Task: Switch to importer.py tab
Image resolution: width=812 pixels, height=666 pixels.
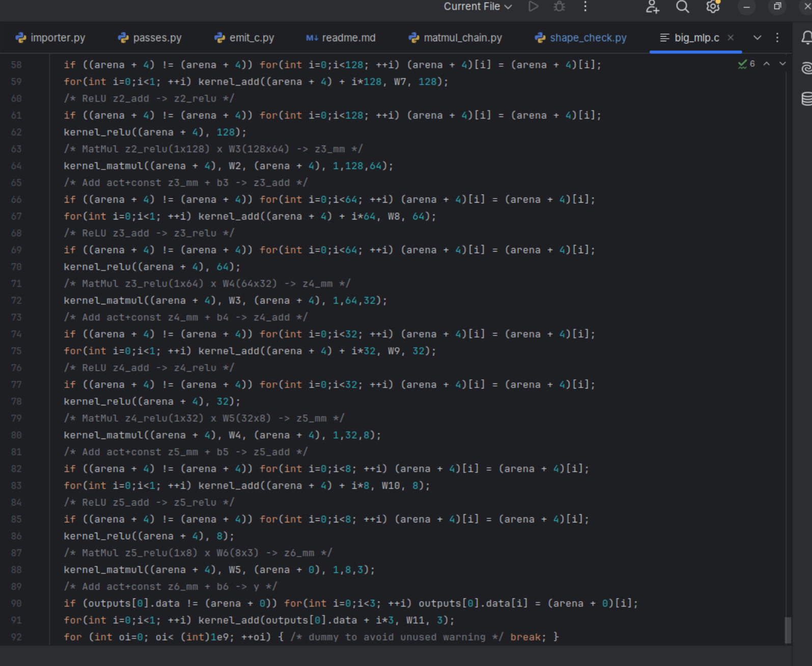Action: pos(50,38)
